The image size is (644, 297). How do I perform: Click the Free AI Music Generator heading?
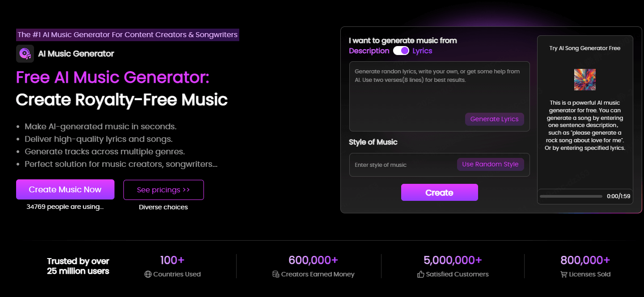(x=113, y=77)
